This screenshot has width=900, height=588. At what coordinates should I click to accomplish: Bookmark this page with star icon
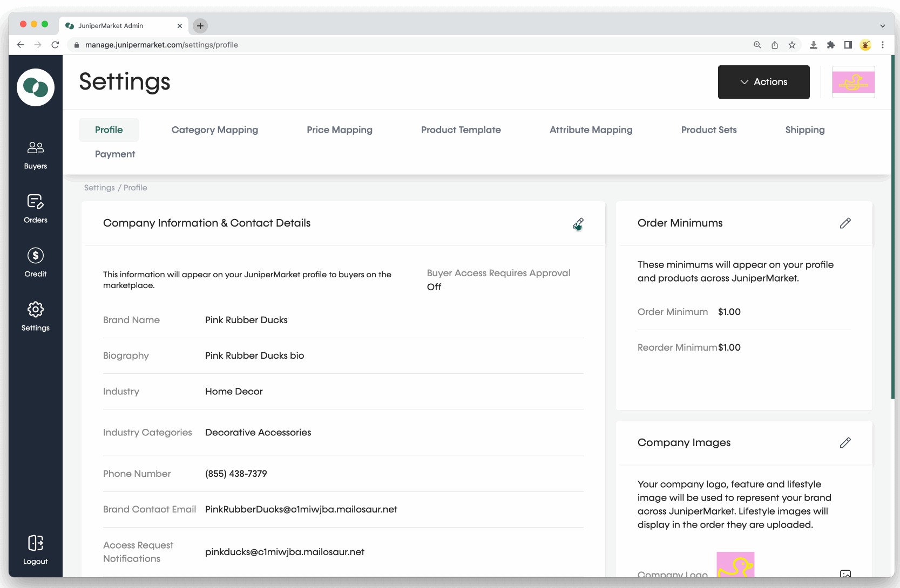click(x=792, y=45)
